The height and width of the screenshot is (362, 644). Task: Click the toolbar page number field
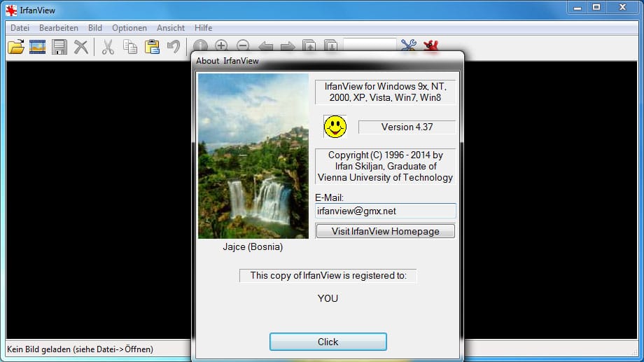[370, 46]
